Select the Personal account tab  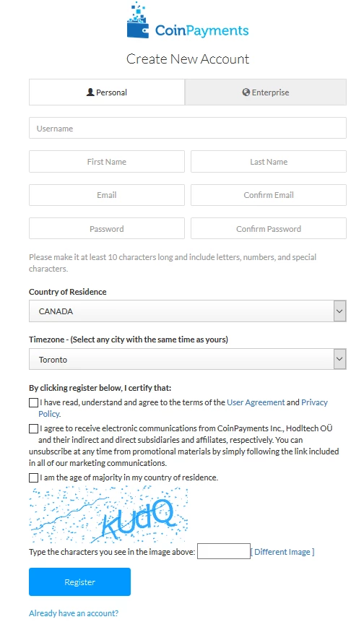pos(107,92)
